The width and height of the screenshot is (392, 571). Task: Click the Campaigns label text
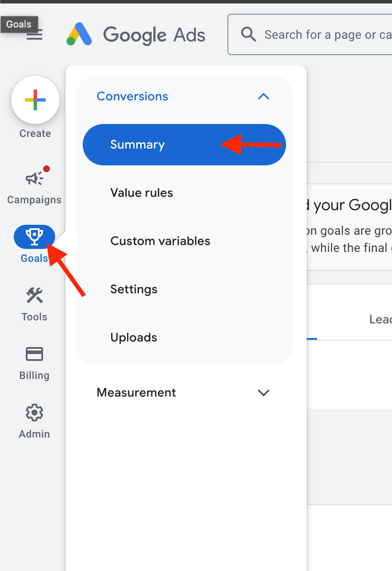point(34,200)
